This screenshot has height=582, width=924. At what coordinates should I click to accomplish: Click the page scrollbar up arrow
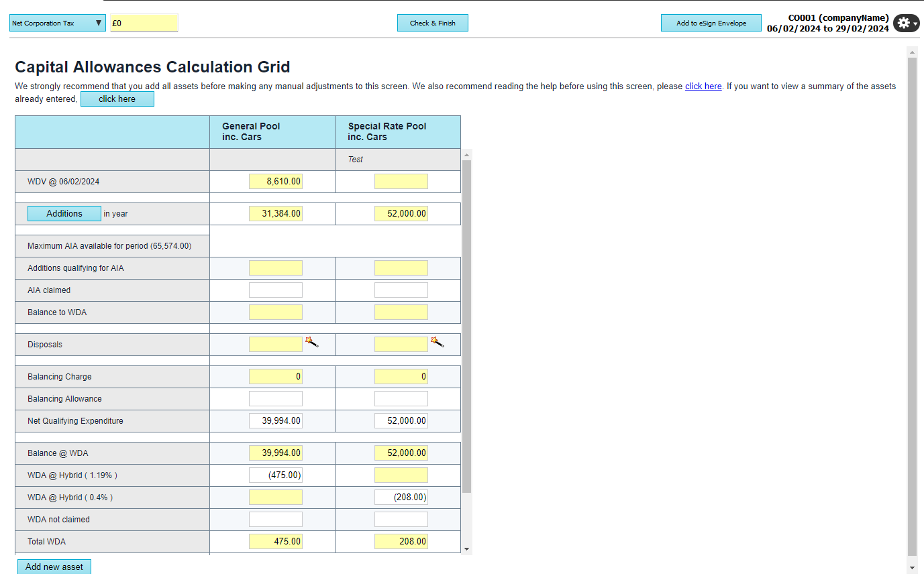[912, 52]
